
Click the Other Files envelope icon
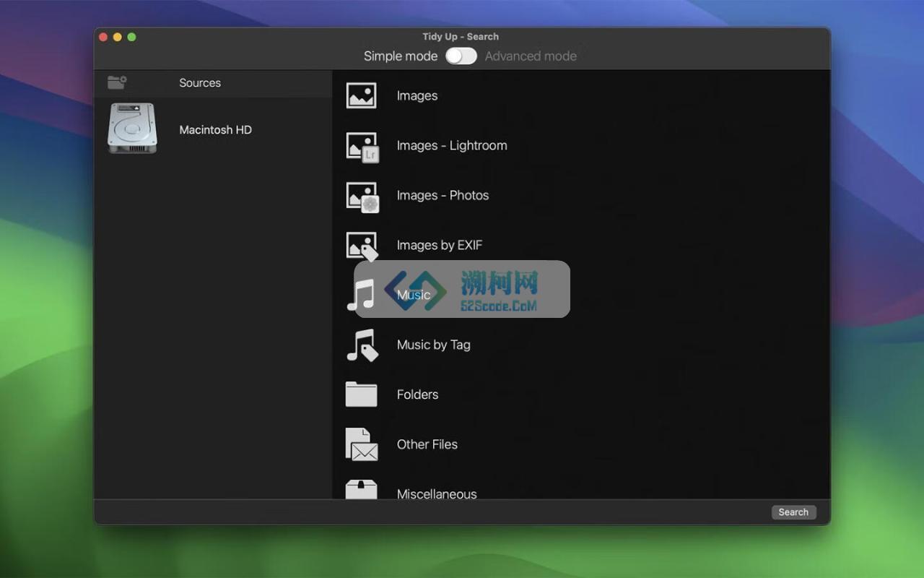[x=362, y=444]
